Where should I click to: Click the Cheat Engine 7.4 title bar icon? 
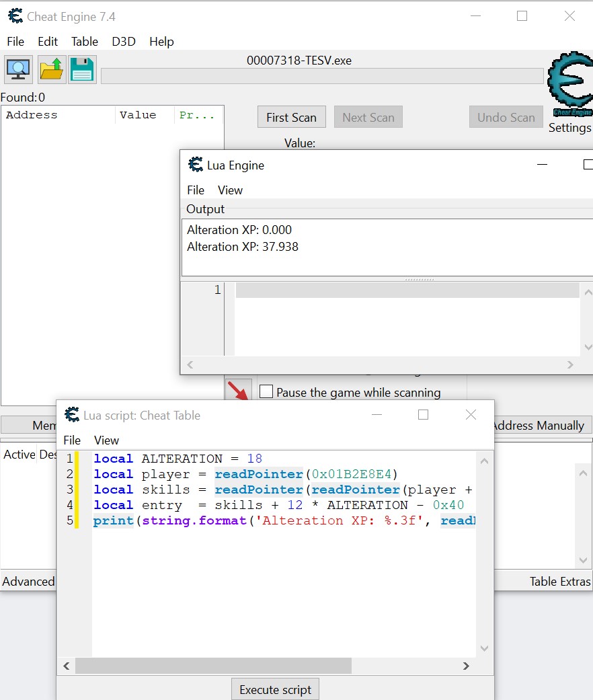[15, 17]
